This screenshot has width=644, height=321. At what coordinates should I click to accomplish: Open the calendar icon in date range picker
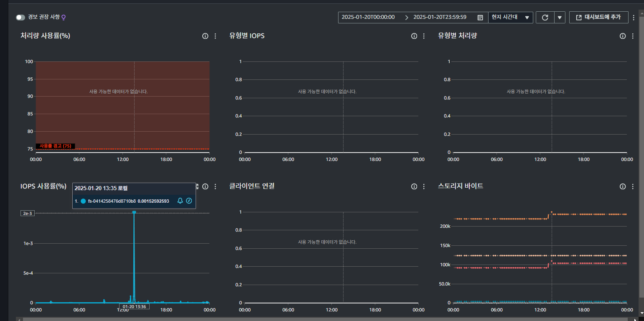click(x=480, y=18)
